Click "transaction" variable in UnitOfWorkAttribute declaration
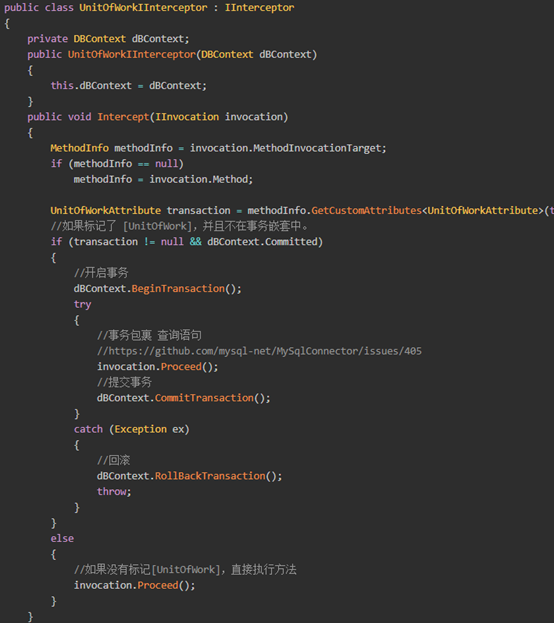 tap(198, 211)
